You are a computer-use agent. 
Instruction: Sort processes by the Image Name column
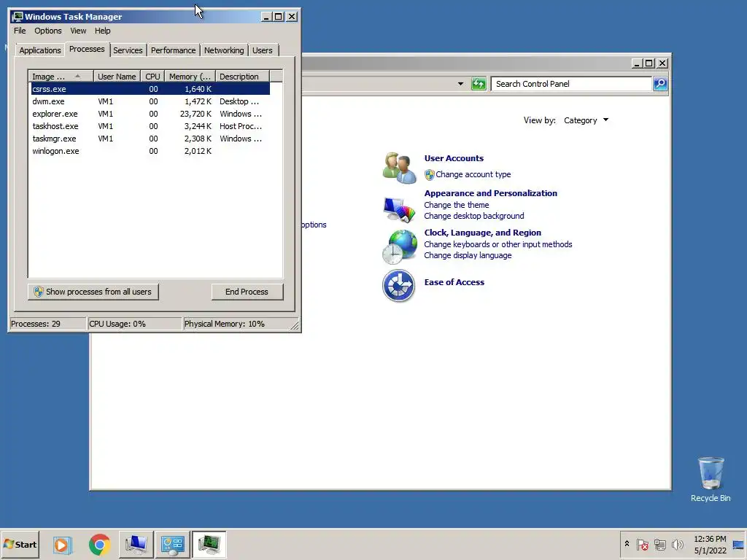click(x=60, y=77)
